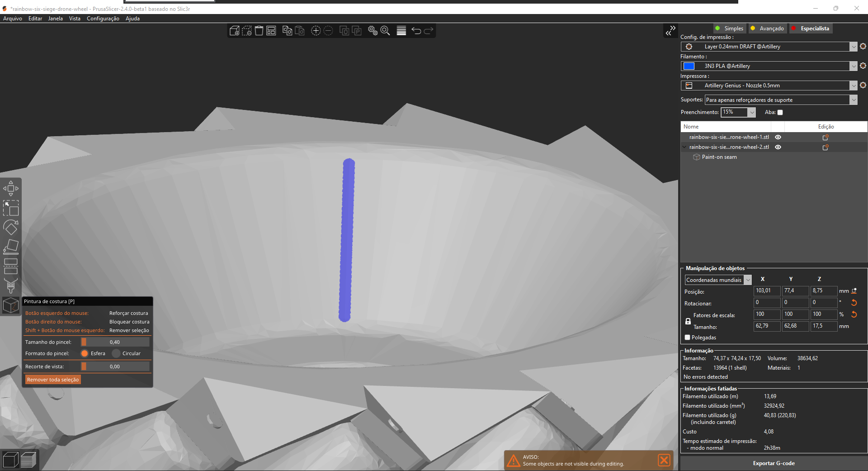Click Remover toda seleção button
This screenshot has height=471, width=868.
pos(53,380)
